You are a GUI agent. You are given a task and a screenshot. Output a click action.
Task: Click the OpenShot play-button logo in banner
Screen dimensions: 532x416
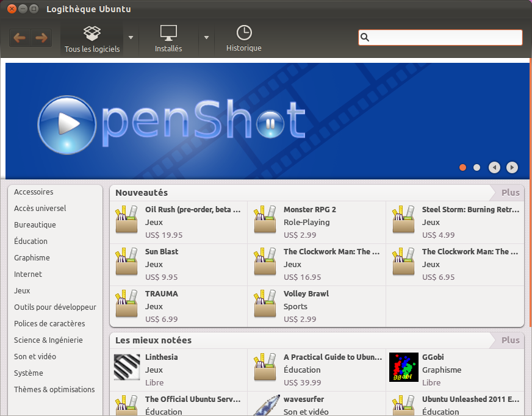click(x=67, y=124)
